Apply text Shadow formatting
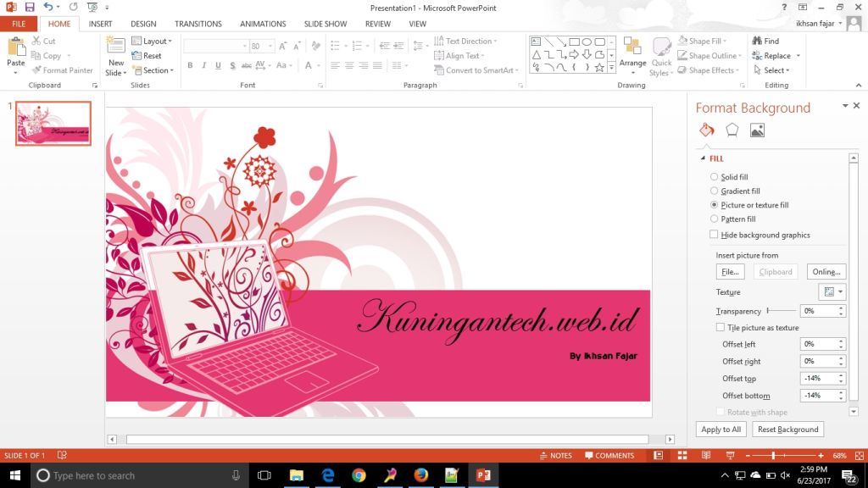 click(x=232, y=65)
